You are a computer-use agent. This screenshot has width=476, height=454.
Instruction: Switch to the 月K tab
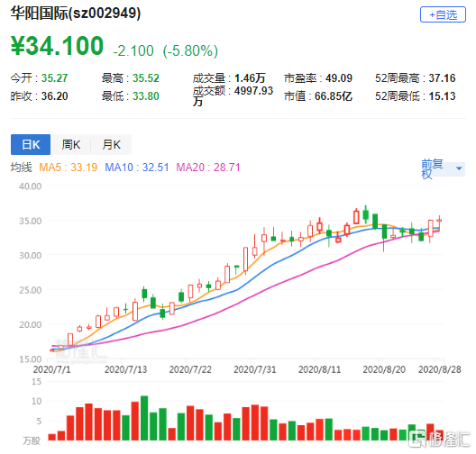click(112, 144)
